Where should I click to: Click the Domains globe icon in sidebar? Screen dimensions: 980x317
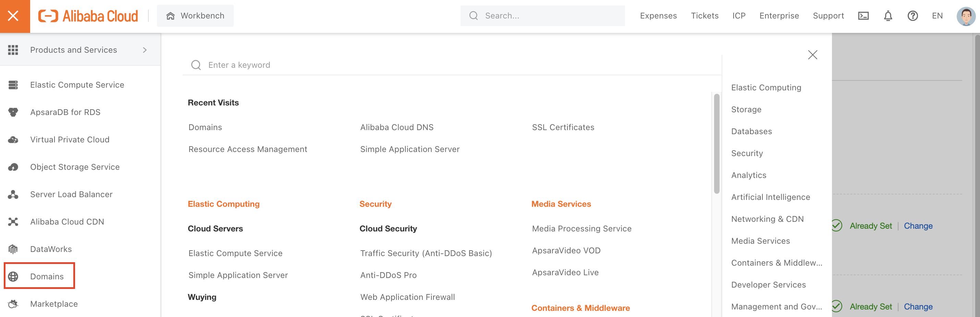pos(13,276)
